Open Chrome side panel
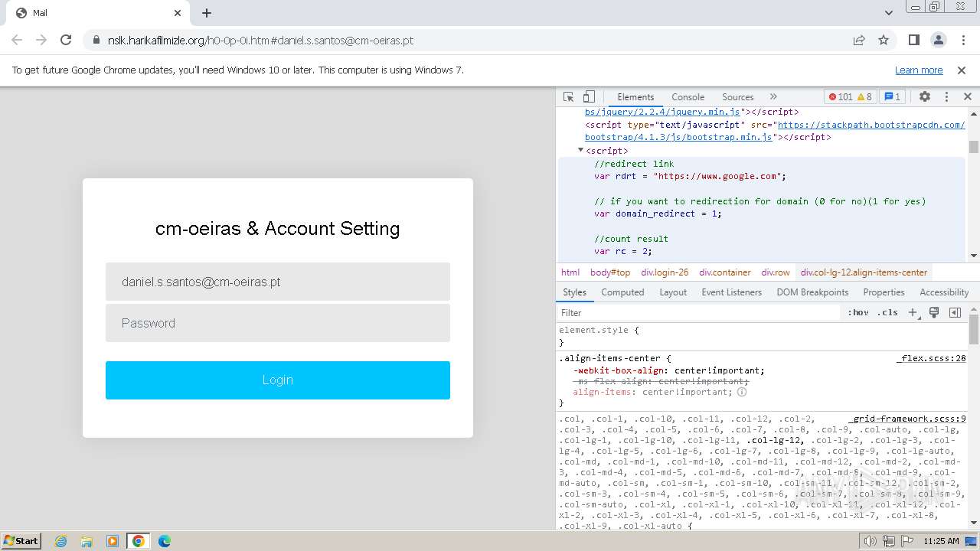 tap(913, 40)
